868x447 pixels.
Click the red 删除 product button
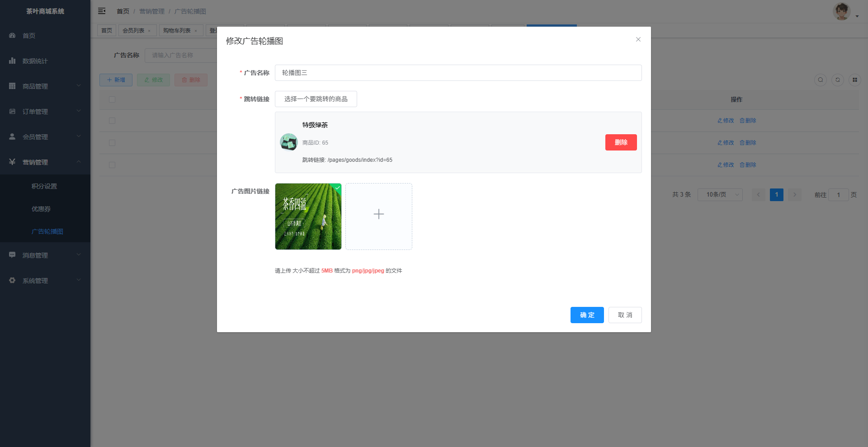point(621,142)
